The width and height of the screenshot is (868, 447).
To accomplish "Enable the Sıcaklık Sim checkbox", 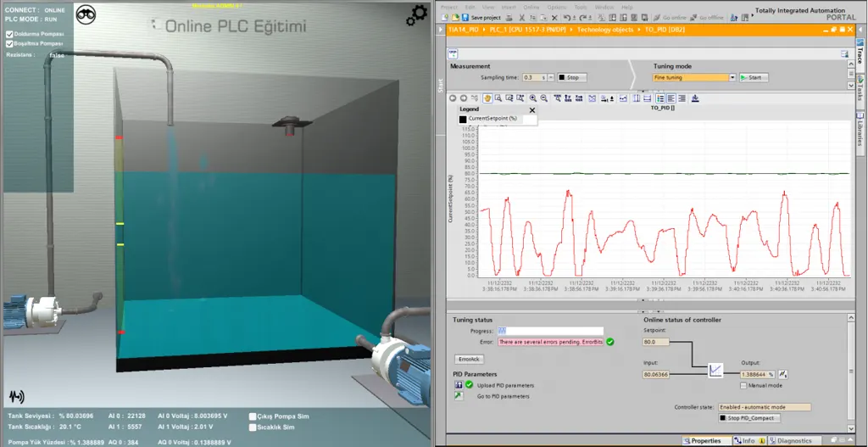I will tap(253, 427).
